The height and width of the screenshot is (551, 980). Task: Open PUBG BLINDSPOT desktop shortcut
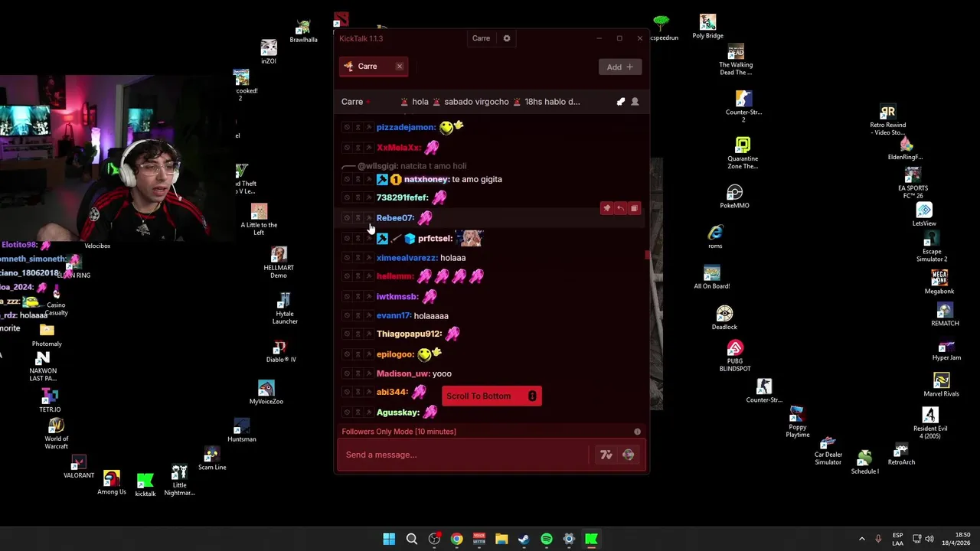[x=735, y=357]
